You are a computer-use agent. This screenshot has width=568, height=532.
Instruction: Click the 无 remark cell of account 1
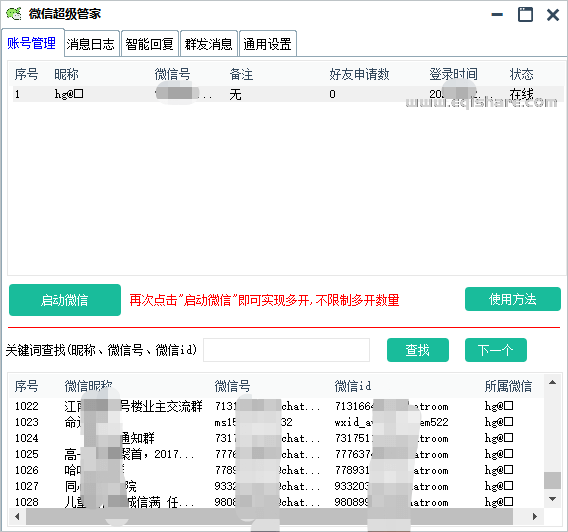point(235,95)
